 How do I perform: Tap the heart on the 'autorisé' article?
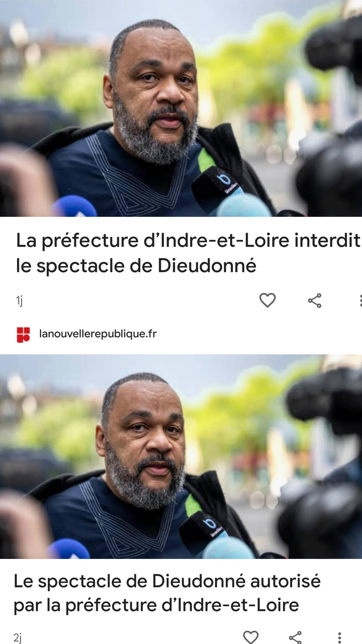coord(251,637)
